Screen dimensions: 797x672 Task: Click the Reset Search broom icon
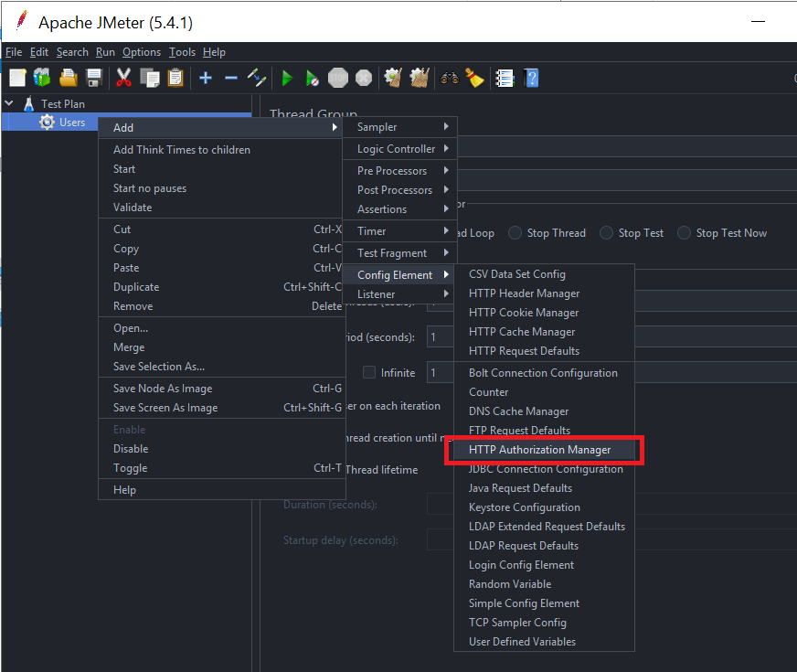(474, 78)
